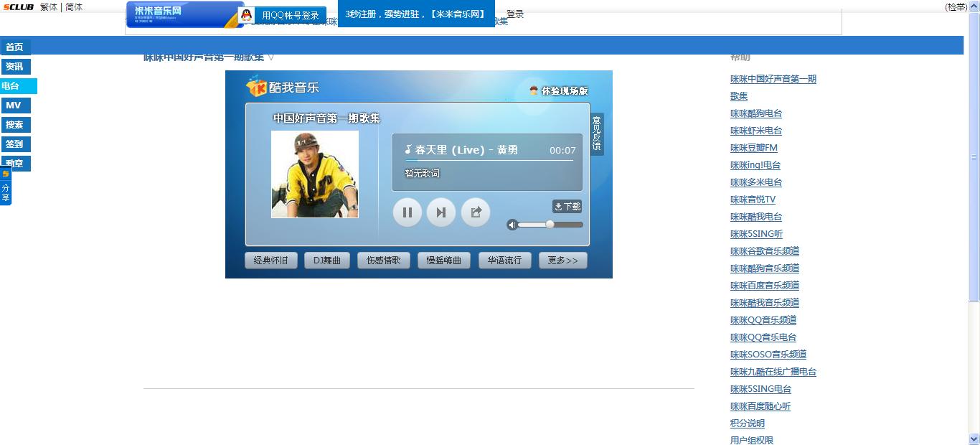Click the 登录 login link
Image resolution: width=980 pixels, height=445 pixels.
[x=515, y=14]
